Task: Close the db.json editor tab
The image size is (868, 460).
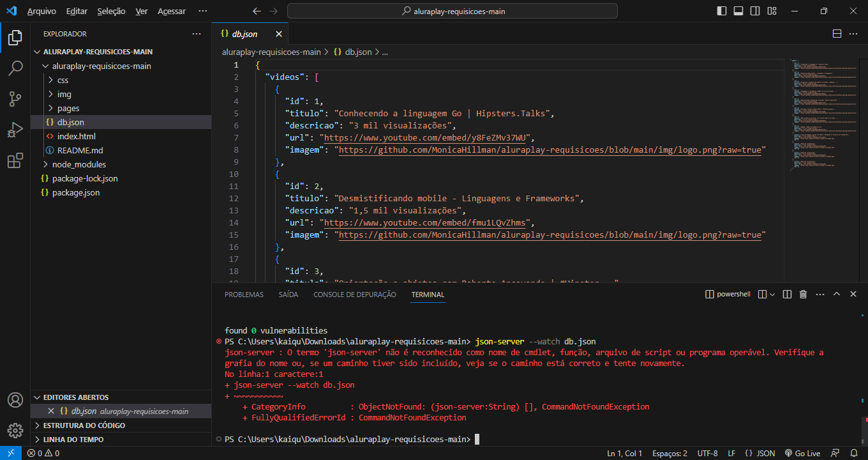Action: click(x=279, y=34)
